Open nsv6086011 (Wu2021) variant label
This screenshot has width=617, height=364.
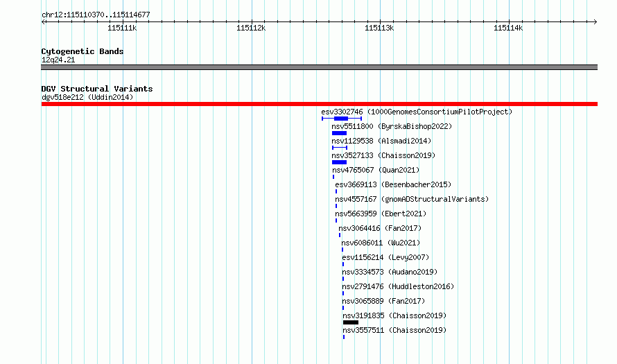[x=381, y=243]
